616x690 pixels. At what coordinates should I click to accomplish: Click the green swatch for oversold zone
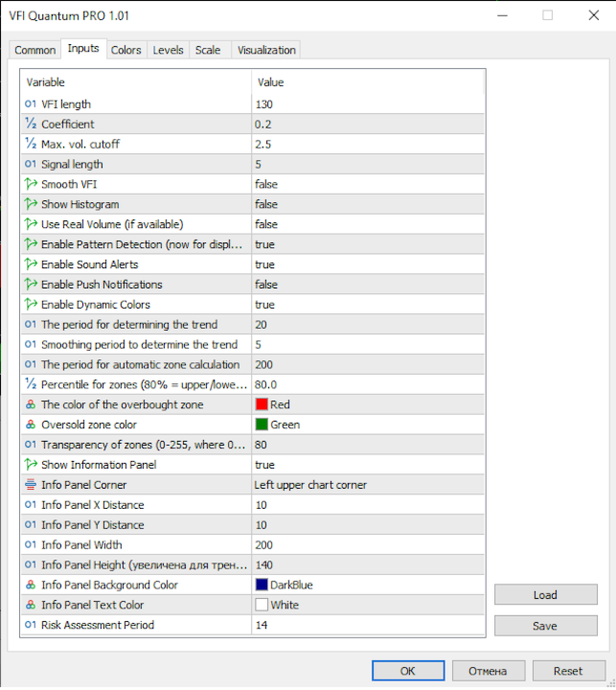[x=262, y=425]
